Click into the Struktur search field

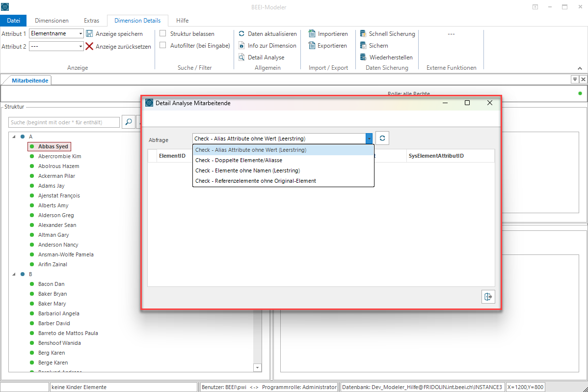pos(64,122)
